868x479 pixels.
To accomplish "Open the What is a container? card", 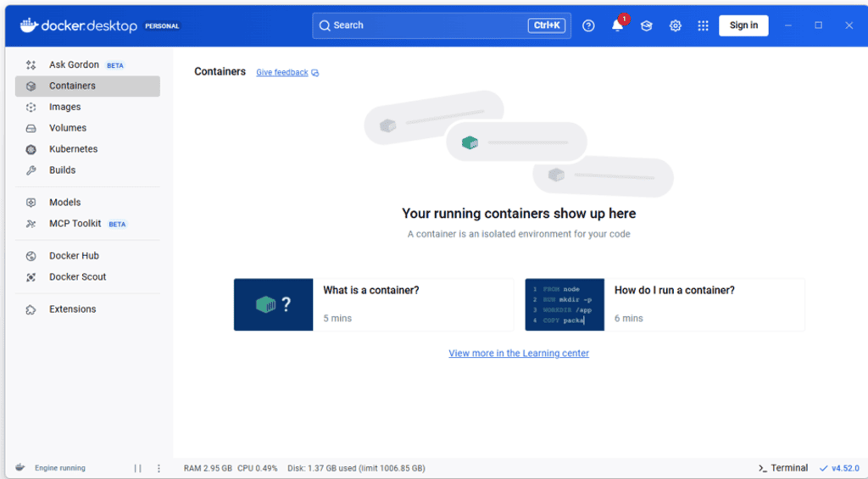I will [x=374, y=304].
